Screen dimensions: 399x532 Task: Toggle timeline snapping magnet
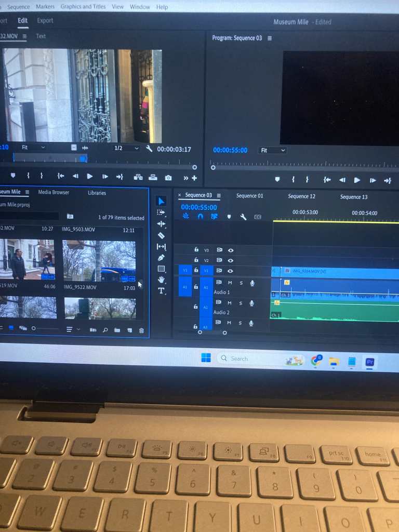click(x=200, y=217)
